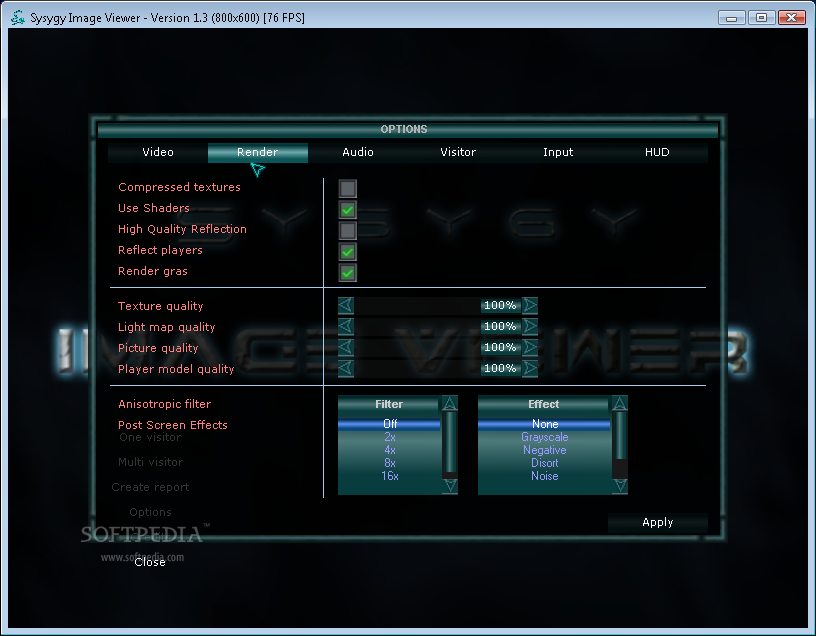
Task: Select 4x anisotropic filter
Action: click(x=390, y=450)
